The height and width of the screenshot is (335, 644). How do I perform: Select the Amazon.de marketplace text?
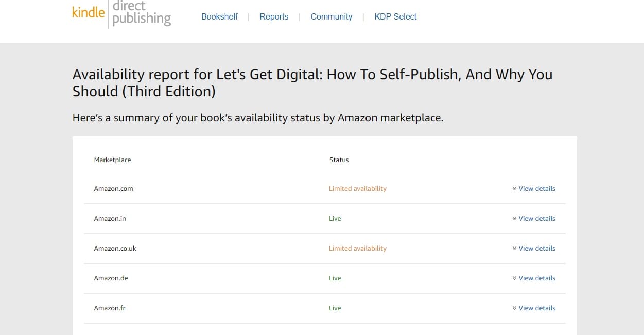tap(111, 278)
